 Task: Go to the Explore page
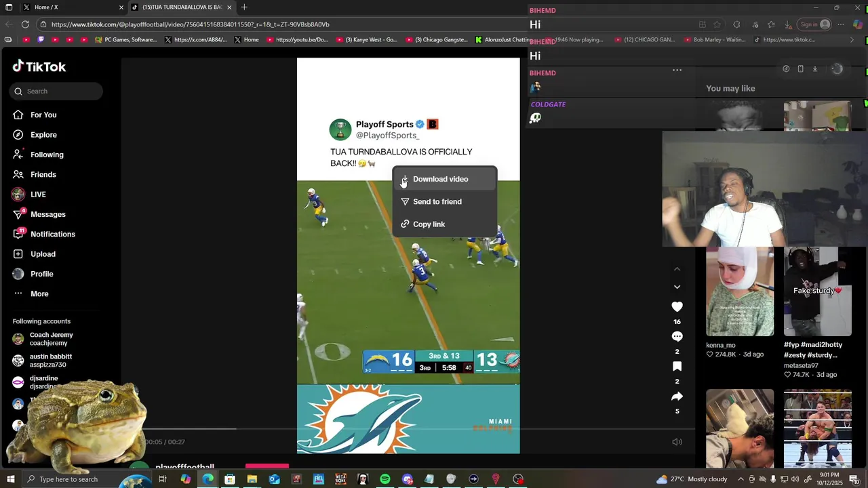coord(43,135)
